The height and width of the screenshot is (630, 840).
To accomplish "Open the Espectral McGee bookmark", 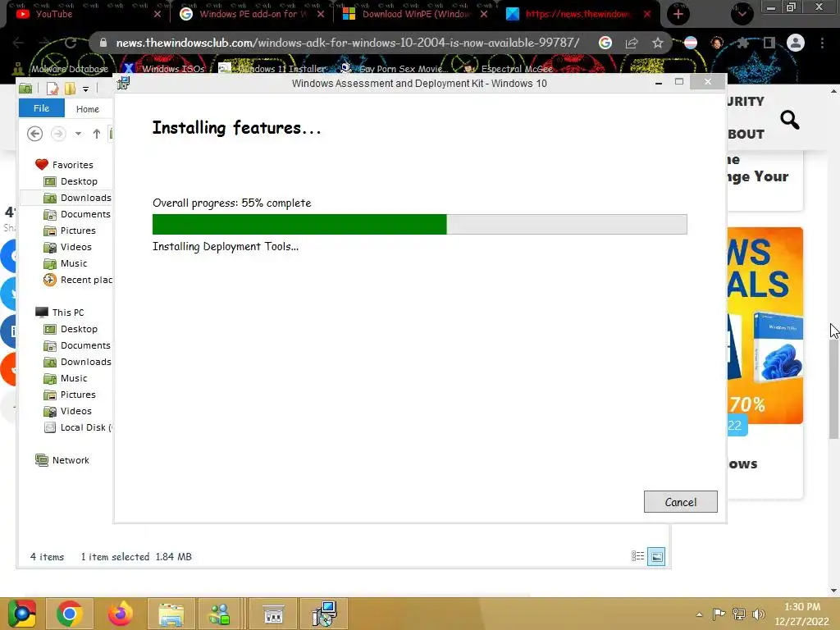I will (509, 69).
